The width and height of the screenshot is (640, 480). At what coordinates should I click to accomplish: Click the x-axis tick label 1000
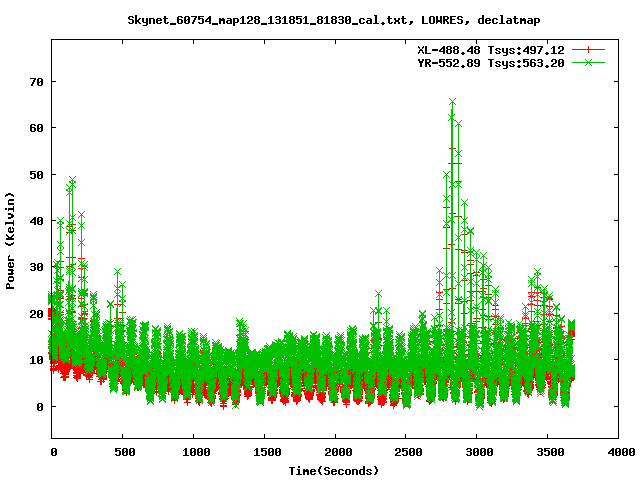point(196,452)
